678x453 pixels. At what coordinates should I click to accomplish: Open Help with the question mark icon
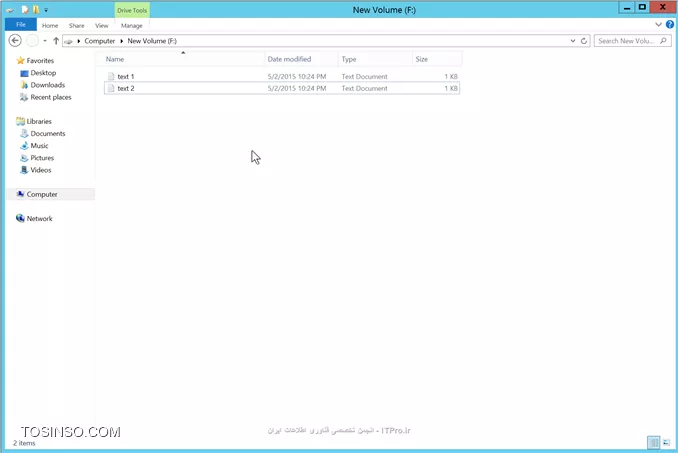click(x=670, y=25)
